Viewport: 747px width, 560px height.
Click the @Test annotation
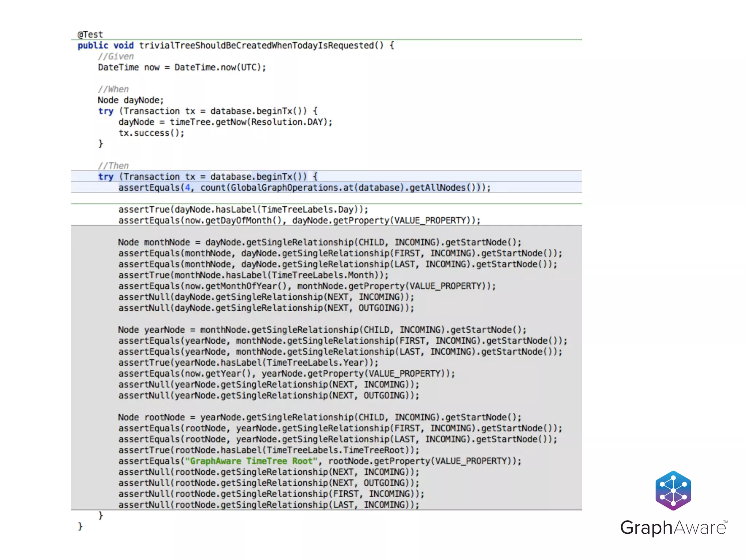point(90,35)
